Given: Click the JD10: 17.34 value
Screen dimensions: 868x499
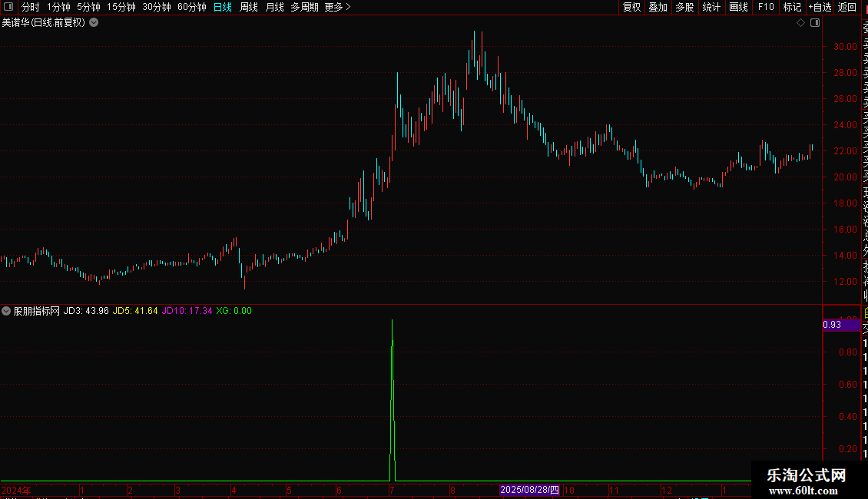Looking at the screenshot, I should coord(187,311).
